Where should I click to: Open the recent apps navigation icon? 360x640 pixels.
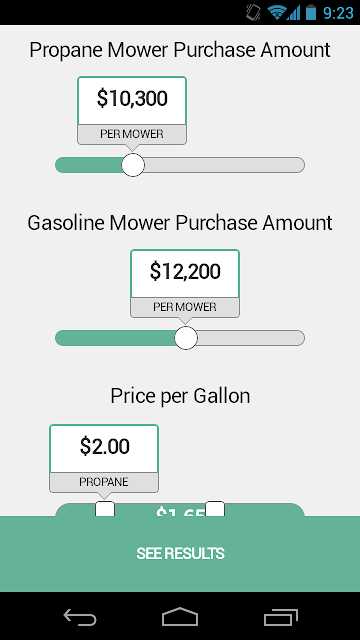point(281,617)
